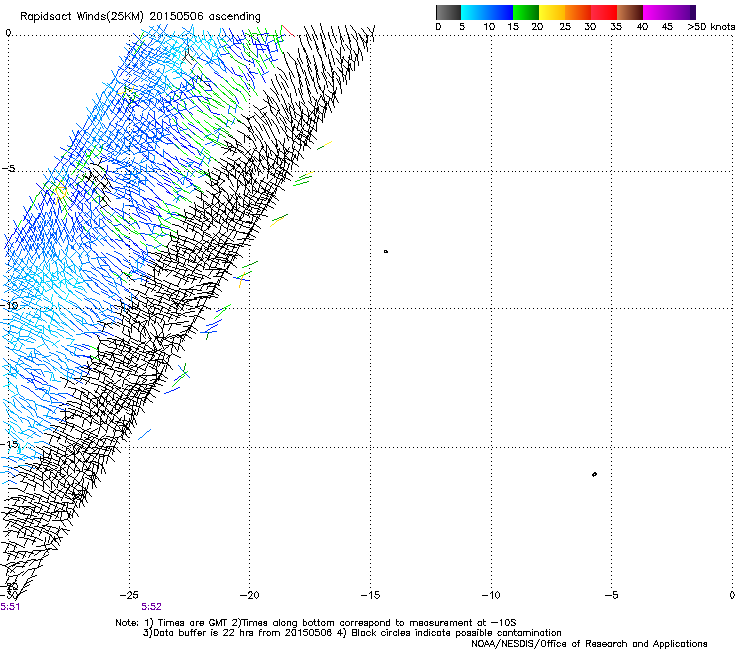740x650 pixels.
Task: Click the '15' tick label on the knots legend
Action: click(513, 27)
